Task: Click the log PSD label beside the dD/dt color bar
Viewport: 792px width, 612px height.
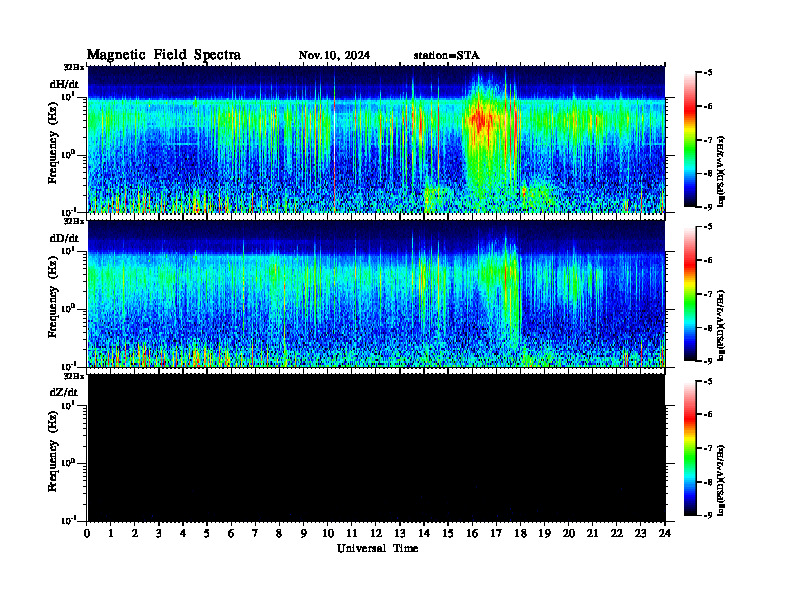Action: coord(722,325)
